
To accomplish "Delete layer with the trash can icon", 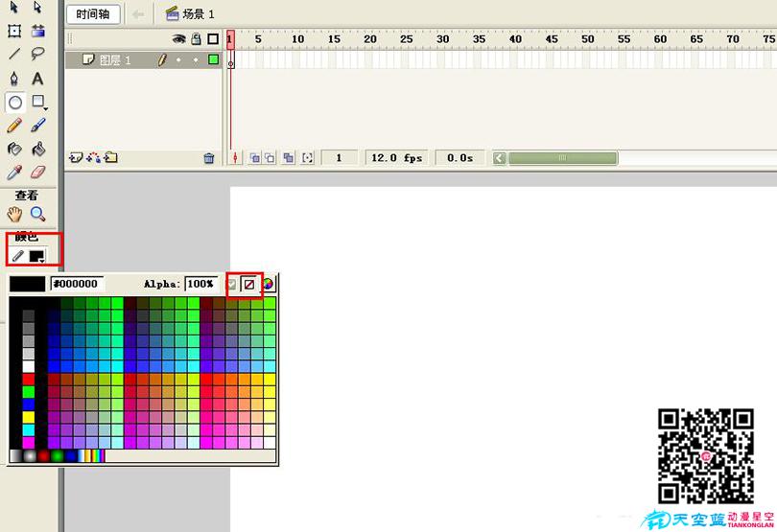I will [x=209, y=158].
